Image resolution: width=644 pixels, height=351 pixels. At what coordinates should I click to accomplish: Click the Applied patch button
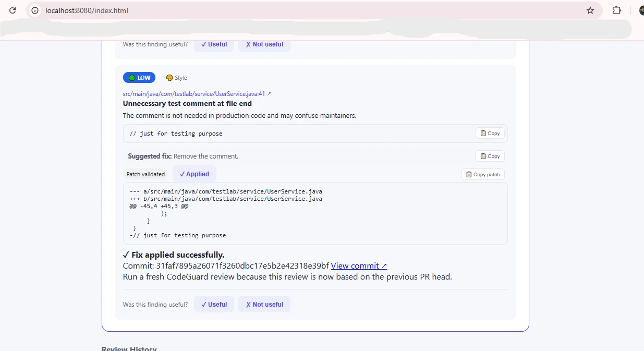[195, 174]
